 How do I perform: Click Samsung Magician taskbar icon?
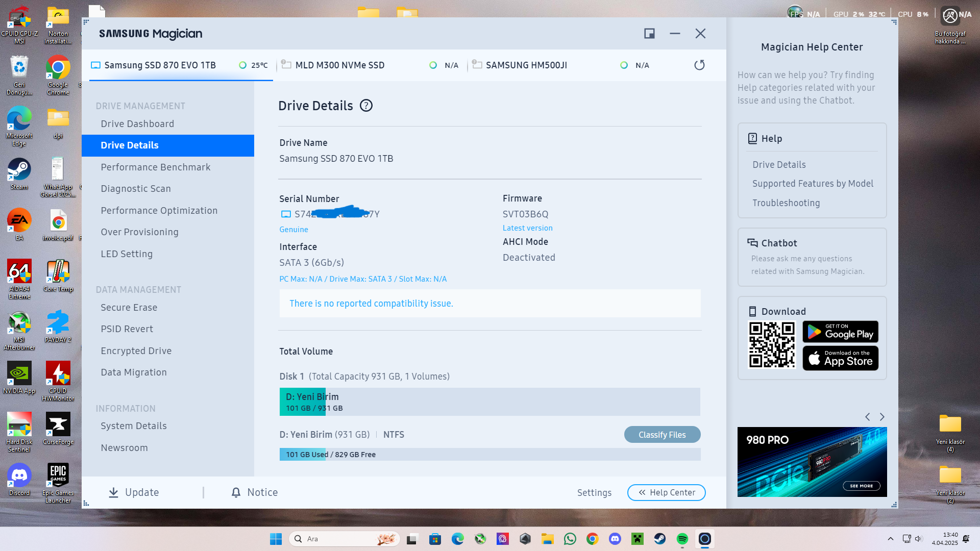tap(705, 539)
